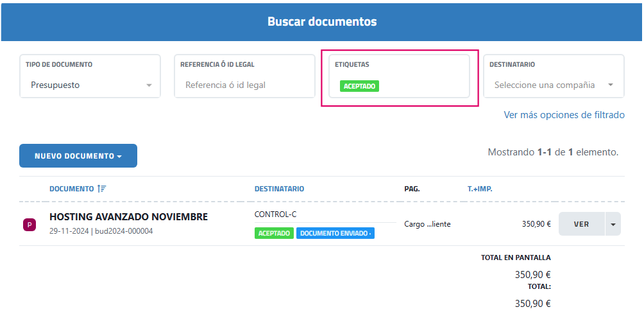Open Ver más opciones de filtrado link
Image resolution: width=644 pixels, height=314 pixels.
point(564,115)
